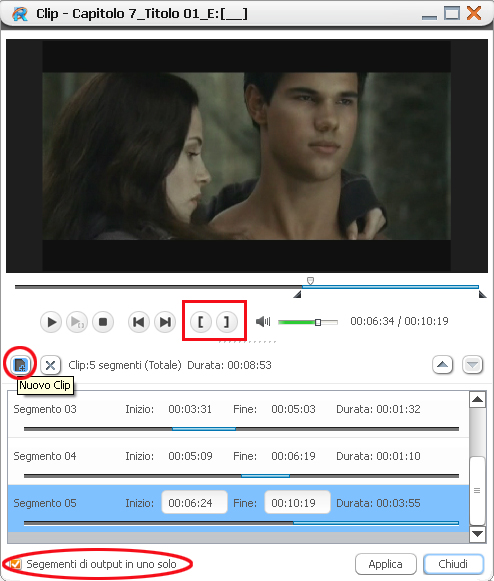Click the Play segment button

(x=77, y=322)
